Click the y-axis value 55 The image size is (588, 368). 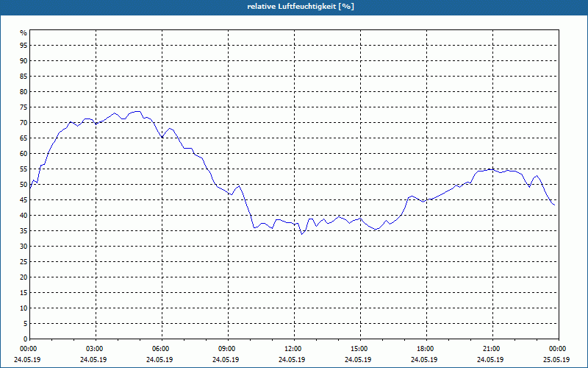(24, 169)
